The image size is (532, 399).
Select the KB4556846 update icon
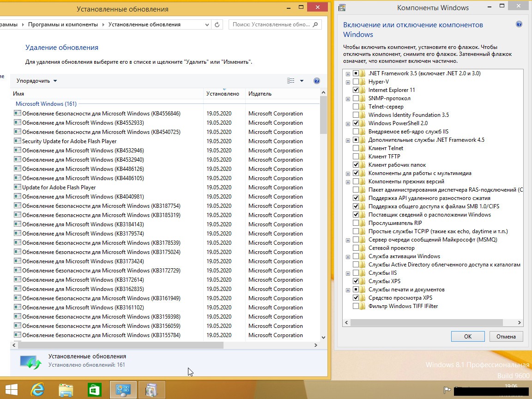pyautogui.click(x=17, y=113)
